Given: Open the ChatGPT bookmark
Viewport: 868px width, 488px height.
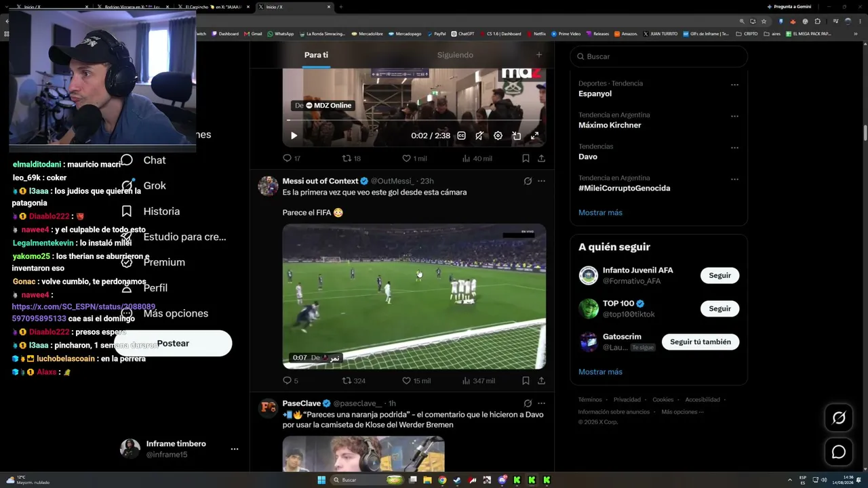Looking at the screenshot, I should pyautogui.click(x=462, y=34).
